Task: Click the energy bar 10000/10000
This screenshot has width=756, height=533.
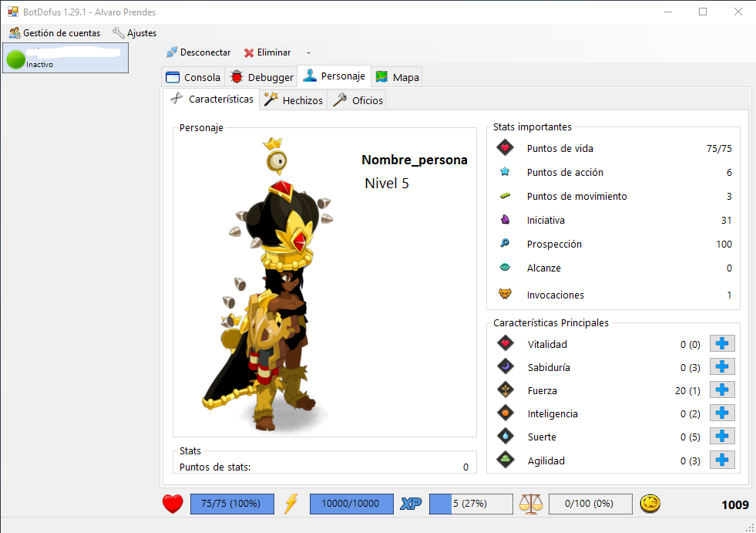Action: (x=351, y=504)
